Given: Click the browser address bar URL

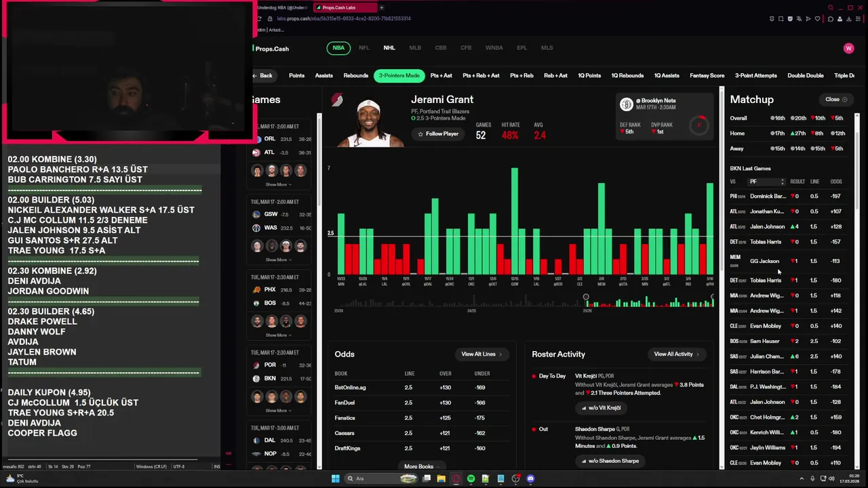Looking at the screenshot, I should pos(343,18).
